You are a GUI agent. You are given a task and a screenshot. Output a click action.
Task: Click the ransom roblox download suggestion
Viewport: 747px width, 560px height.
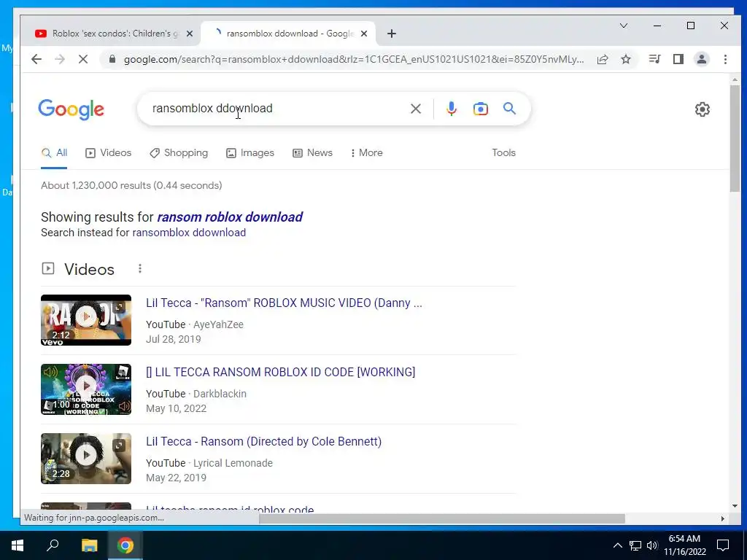pyautogui.click(x=230, y=217)
